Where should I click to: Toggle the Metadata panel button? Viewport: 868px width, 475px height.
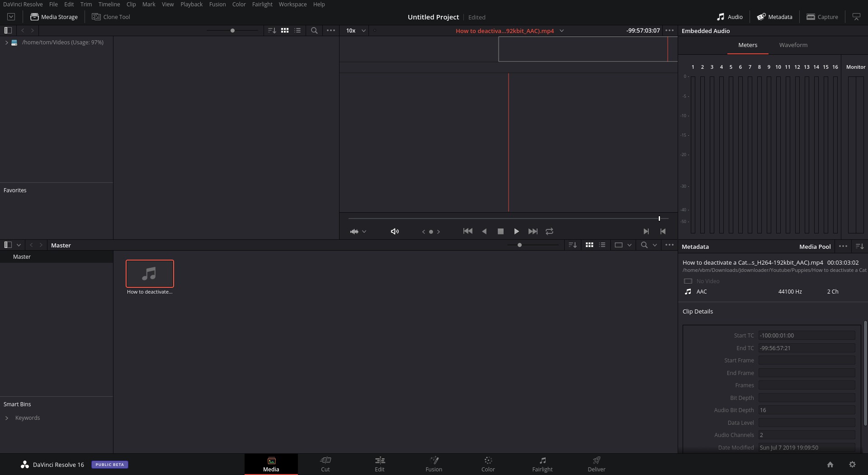775,17
